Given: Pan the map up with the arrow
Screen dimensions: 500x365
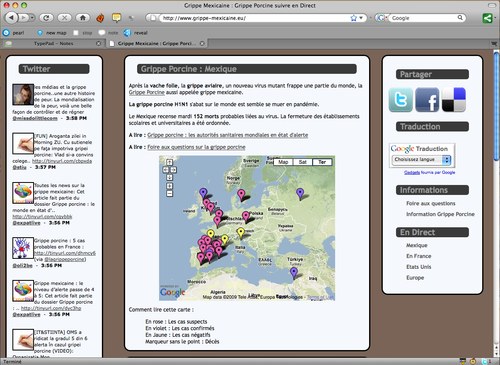Looking at the screenshot, I should point(169,162).
